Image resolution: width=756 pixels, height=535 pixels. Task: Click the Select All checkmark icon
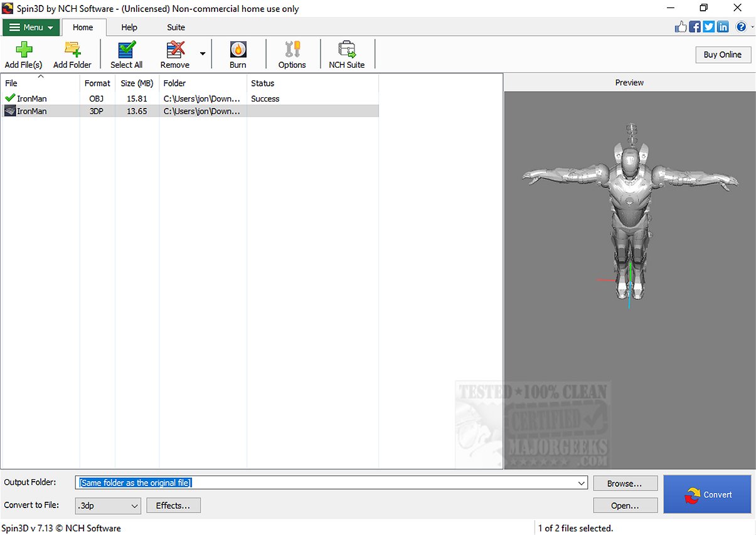pyautogui.click(x=126, y=50)
